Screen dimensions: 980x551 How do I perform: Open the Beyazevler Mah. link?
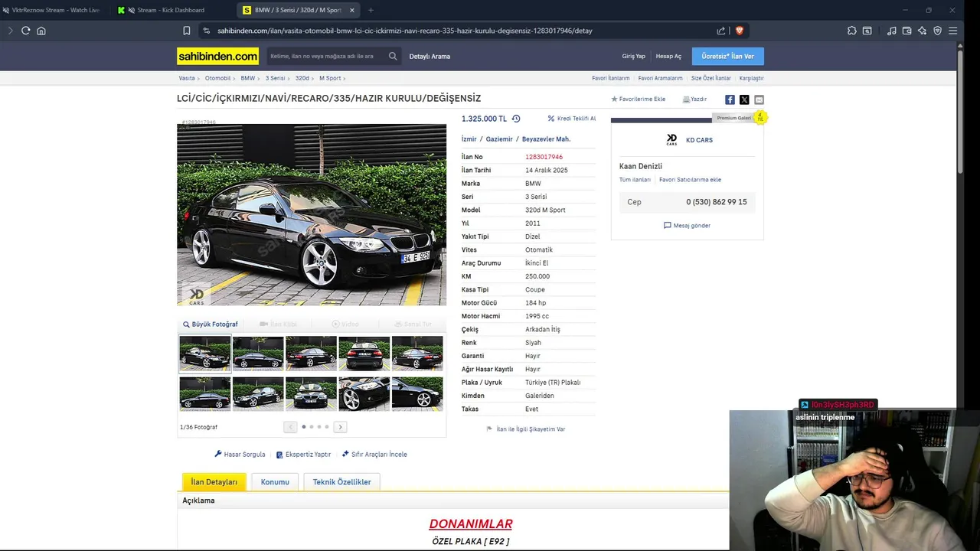tap(546, 139)
